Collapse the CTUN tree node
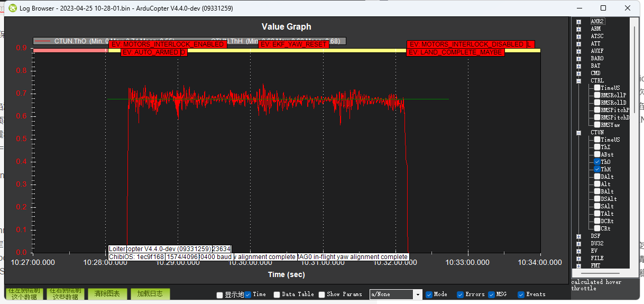Image resolution: width=644 pixels, height=304 pixels. pos(579,133)
